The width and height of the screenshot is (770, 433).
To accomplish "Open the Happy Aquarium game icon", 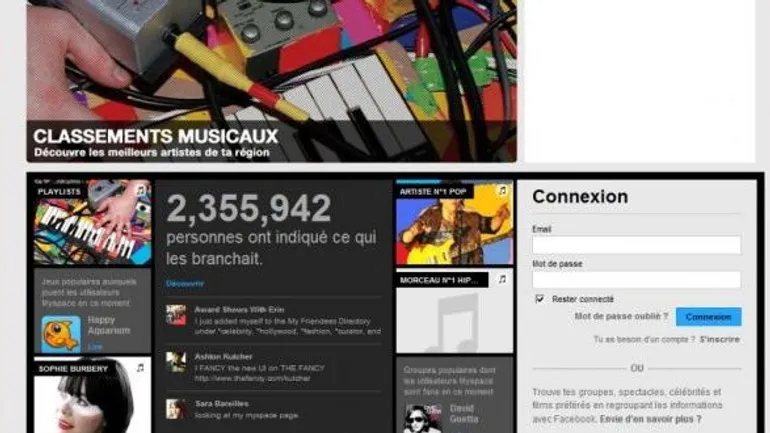I will 61,334.
